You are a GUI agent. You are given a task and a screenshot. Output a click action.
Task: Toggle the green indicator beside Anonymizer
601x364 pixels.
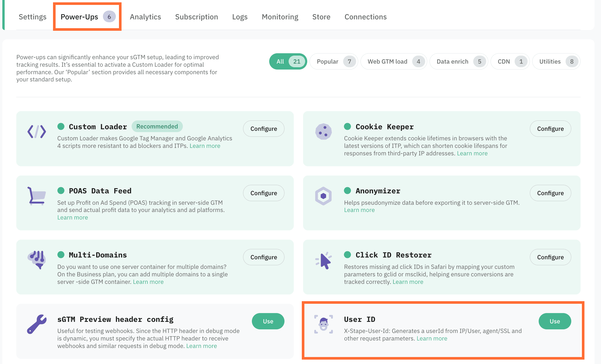348,191
